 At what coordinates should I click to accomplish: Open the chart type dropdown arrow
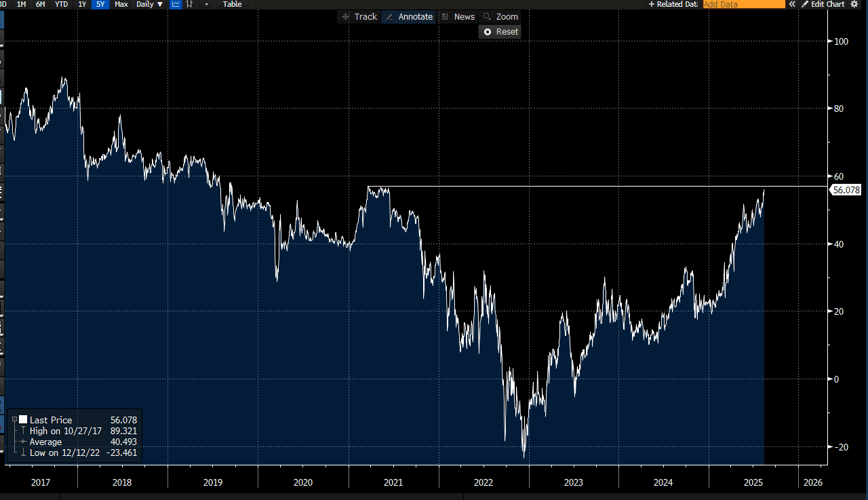click(x=206, y=4)
